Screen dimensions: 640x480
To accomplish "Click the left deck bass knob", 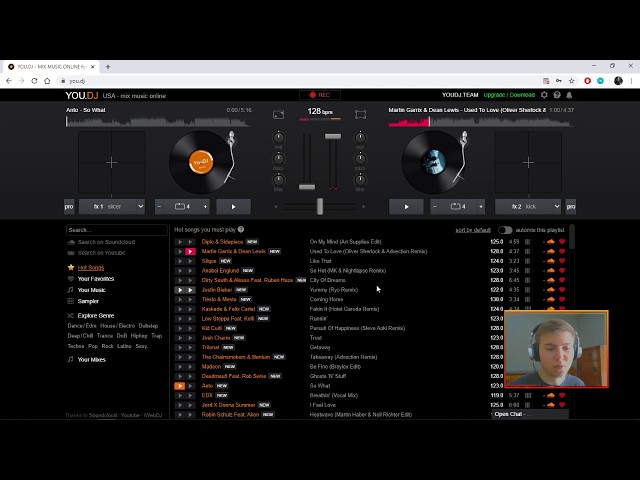I will point(278,159).
